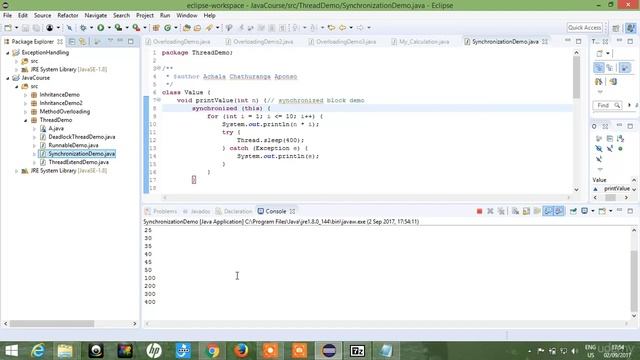The width and height of the screenshot is (640, 360).
Task: Click the Coverage run icon
Action: 118,28
